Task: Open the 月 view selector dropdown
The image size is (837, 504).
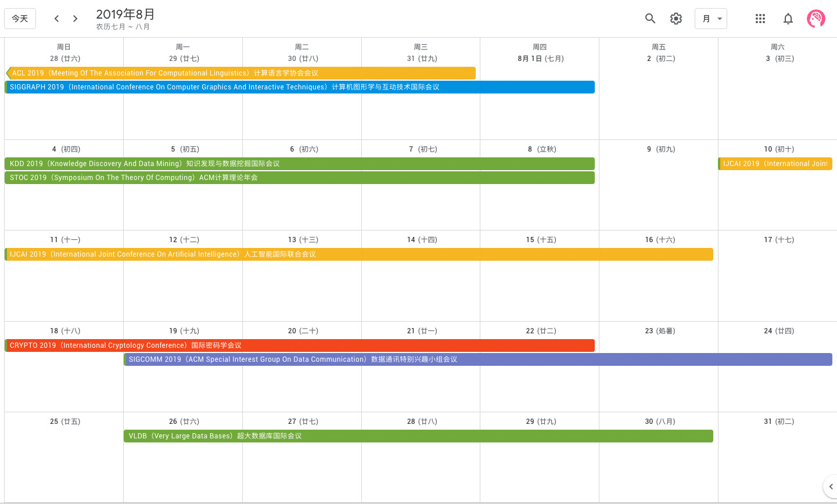Action: click(x=711, y=19)
